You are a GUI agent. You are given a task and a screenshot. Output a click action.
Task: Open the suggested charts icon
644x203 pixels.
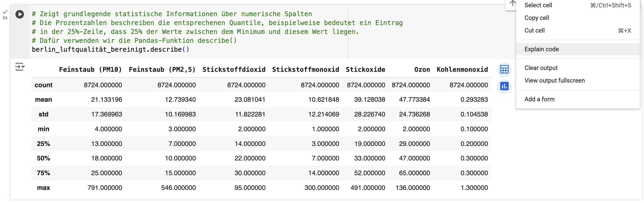[x=504, y=86]
